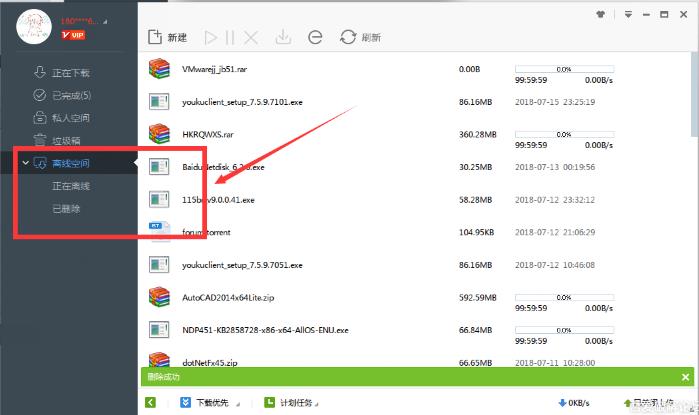Click the 2018-07-13 00:19:56 timestamp
The image size is (699, 415).
555,167
